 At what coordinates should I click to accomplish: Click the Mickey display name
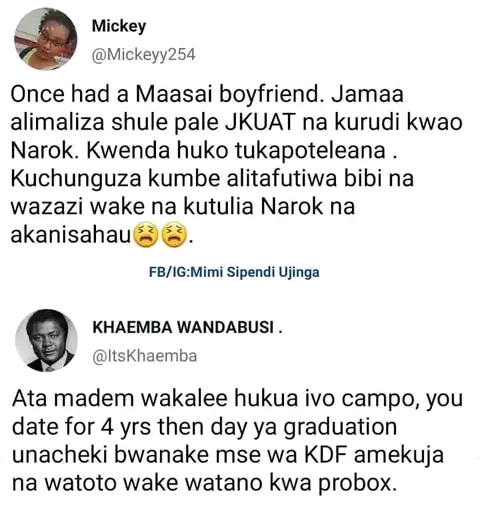(x=119, y=27)
